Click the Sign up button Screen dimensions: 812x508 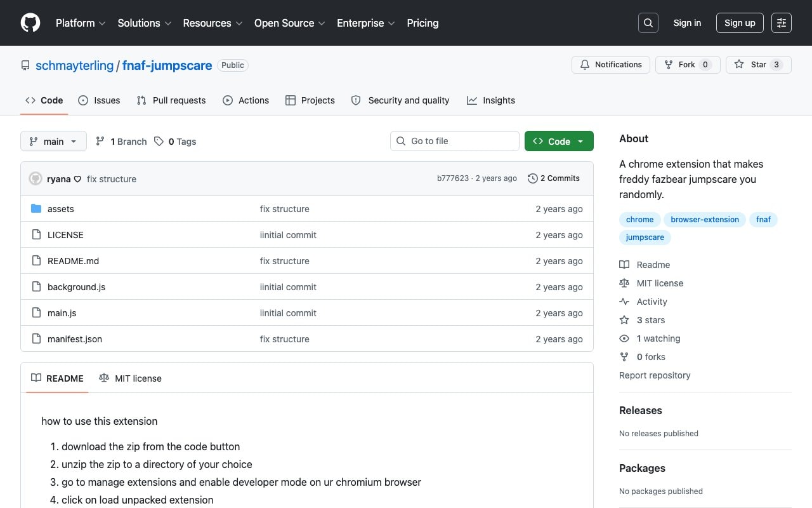(x=740, y=23)
